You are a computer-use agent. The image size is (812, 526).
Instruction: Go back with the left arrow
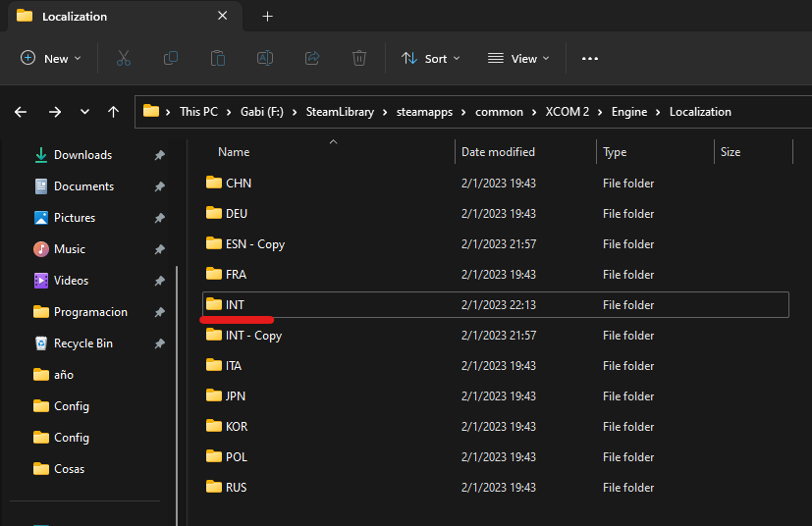(x=21, y=112)
